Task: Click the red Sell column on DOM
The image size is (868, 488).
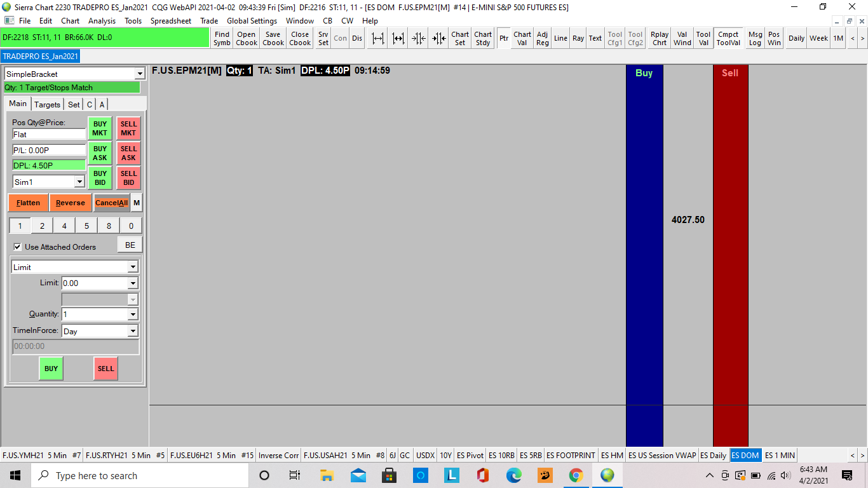Action: click(x=730, y=255)
